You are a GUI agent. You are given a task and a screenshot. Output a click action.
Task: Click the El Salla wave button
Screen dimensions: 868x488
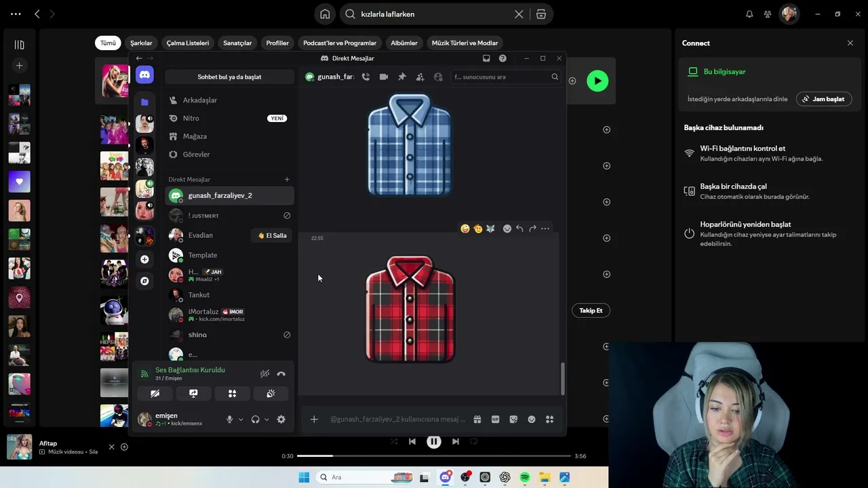pos(272,236)
